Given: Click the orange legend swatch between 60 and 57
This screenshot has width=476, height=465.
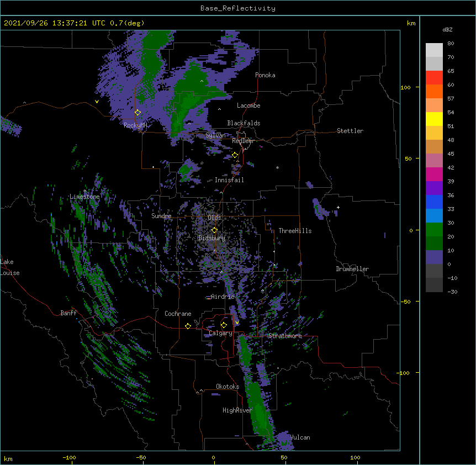Looking at the screenshot, I should coord(434,91).
